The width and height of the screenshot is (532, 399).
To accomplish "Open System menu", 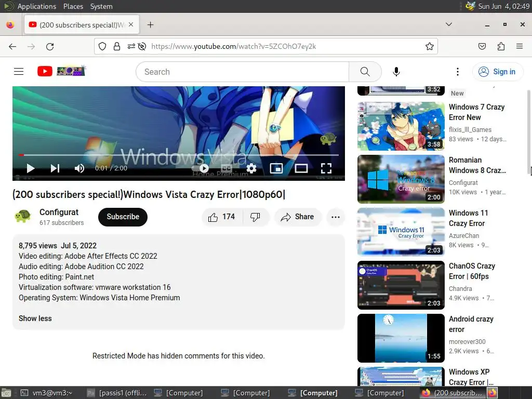I will 101,6.
